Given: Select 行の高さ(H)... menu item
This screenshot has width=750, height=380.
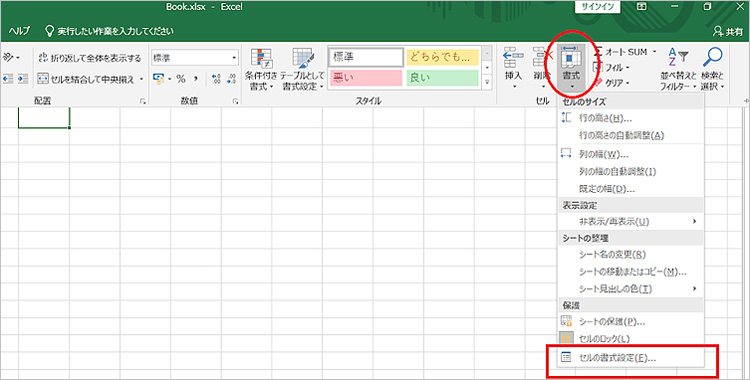Looking at the screenshot, I should (x=630, y=118).
